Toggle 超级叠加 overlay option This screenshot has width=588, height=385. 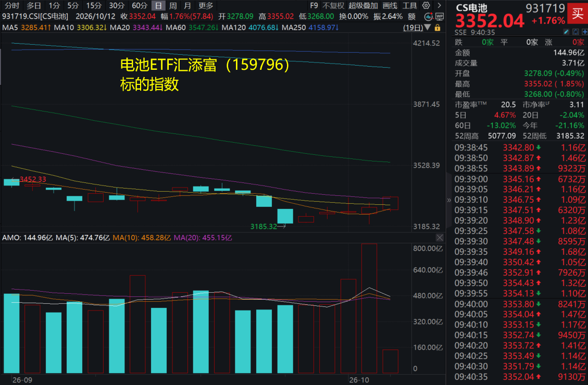click(x=362, y=6)
